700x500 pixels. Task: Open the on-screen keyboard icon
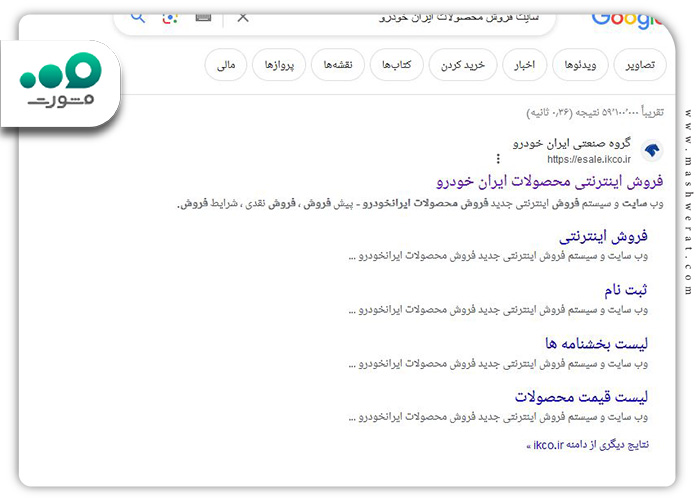[x=203, y=17]
